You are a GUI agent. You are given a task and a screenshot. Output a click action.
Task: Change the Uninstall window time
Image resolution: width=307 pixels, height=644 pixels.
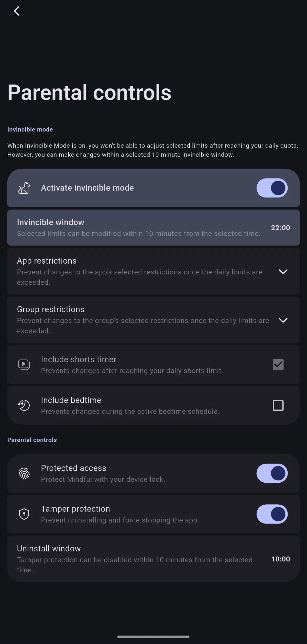coord(153,559)
